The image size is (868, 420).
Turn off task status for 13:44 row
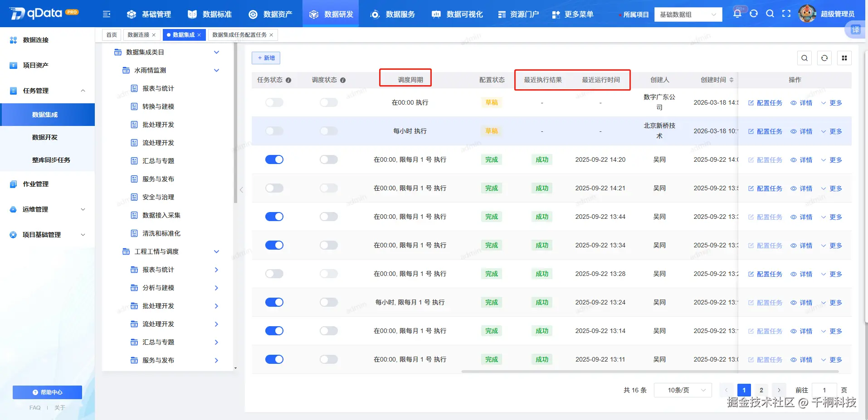pos(274,217)
